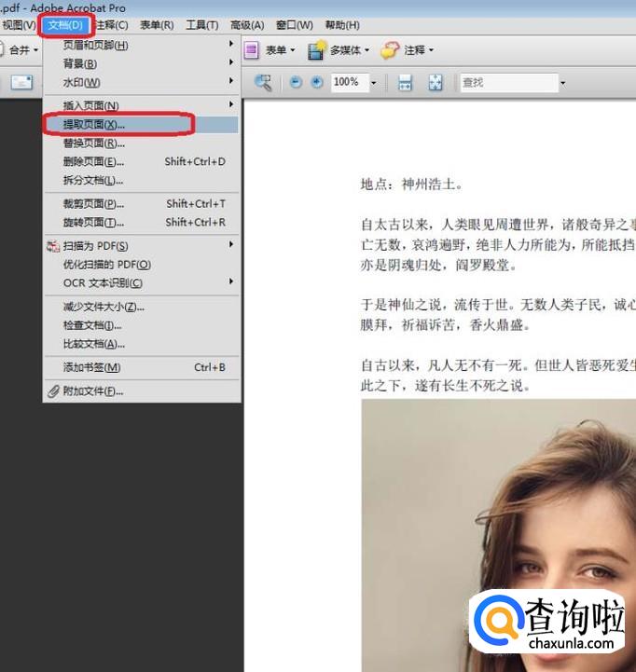Choose 附加文件 with paperclip icon

click(92, 391)
